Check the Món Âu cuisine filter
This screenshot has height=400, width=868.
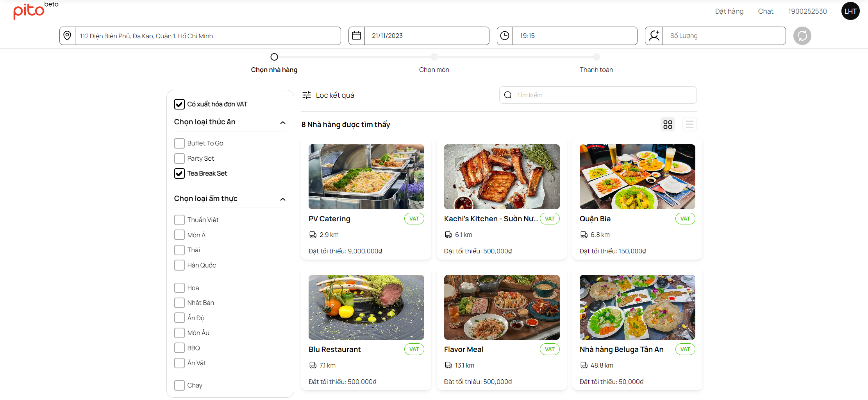click(x=179, y=333)
